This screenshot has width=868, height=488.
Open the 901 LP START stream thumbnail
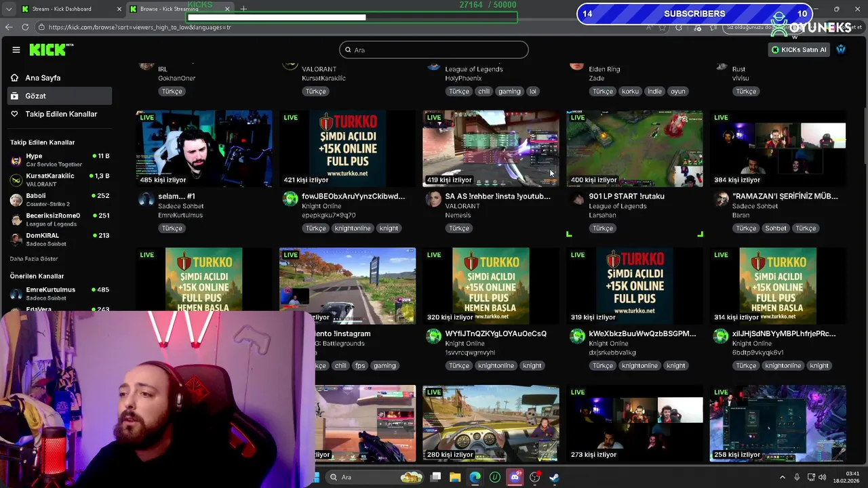click(635, 148)
